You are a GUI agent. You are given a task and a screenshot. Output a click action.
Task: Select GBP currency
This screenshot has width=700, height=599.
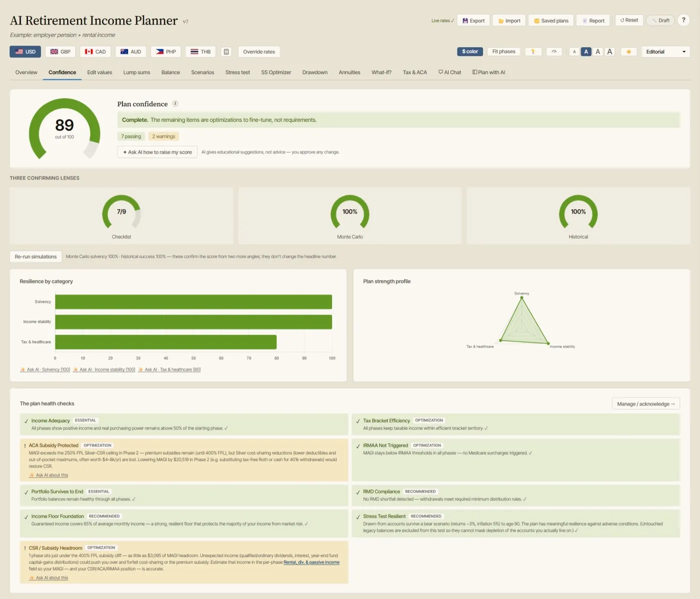tap(60, 51)
